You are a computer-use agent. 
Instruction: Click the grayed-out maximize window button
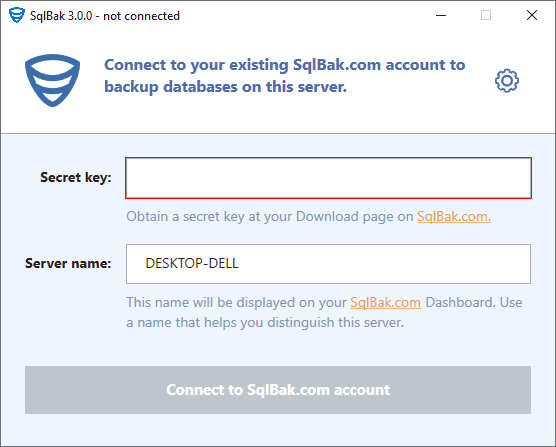[486, 15]
